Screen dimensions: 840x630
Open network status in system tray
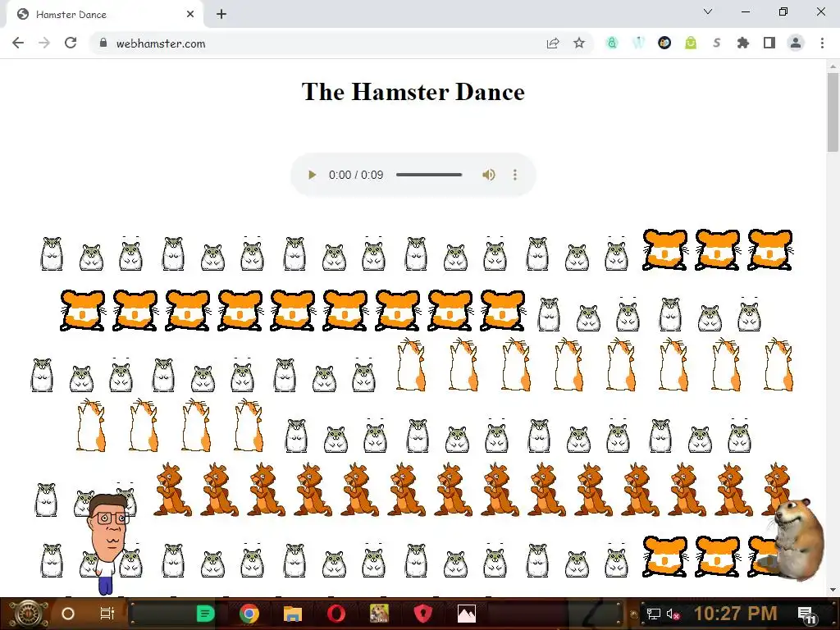[x=654, y=614]
